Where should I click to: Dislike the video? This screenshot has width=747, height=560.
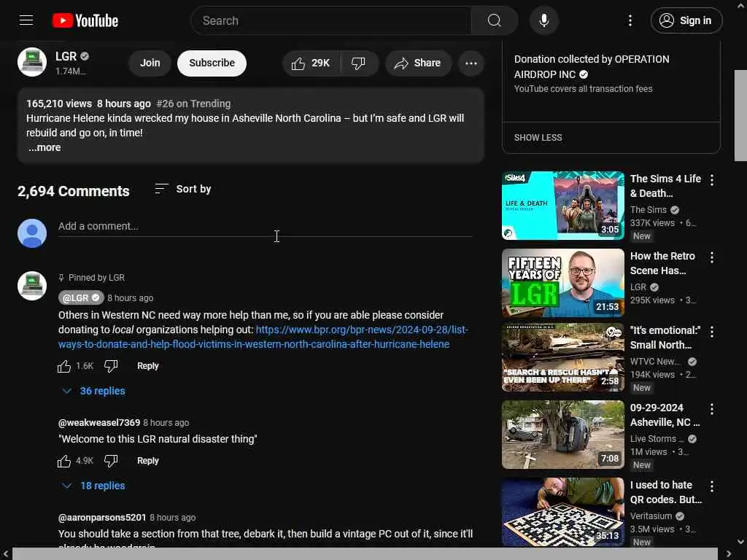click(x=359, y=63)
